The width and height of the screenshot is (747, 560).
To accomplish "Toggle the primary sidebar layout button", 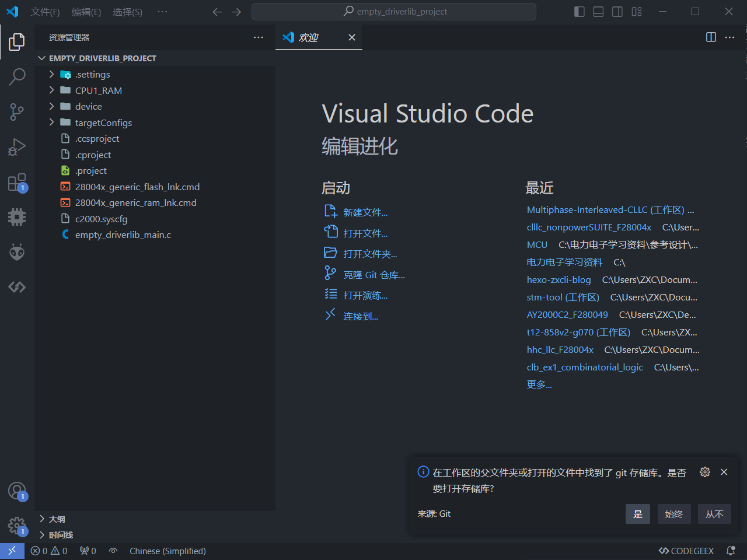I will click(x=579, y=12).
